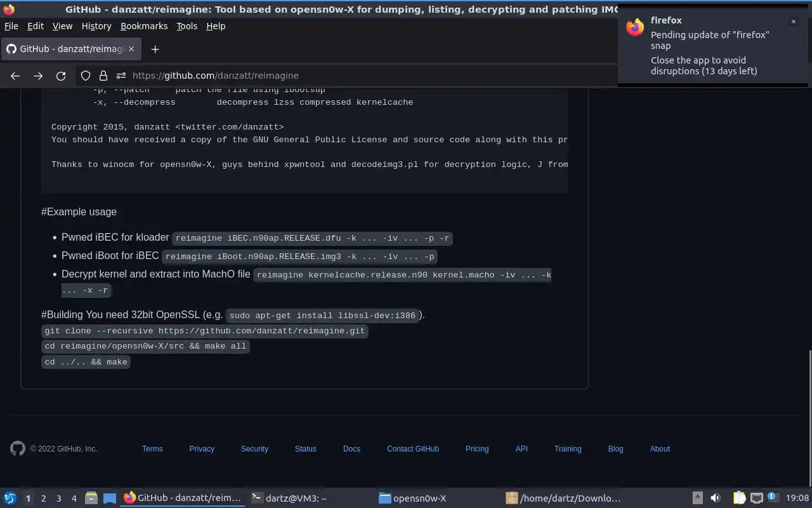This screenshot has height=508, width=812.
Task: Open the Tools menu
Action: [187, 26]
